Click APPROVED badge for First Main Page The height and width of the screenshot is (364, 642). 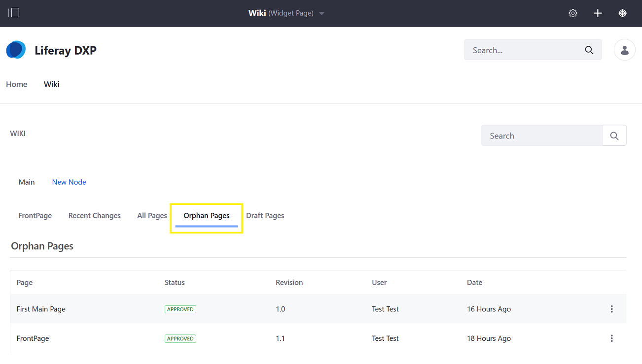coord(180,309)
